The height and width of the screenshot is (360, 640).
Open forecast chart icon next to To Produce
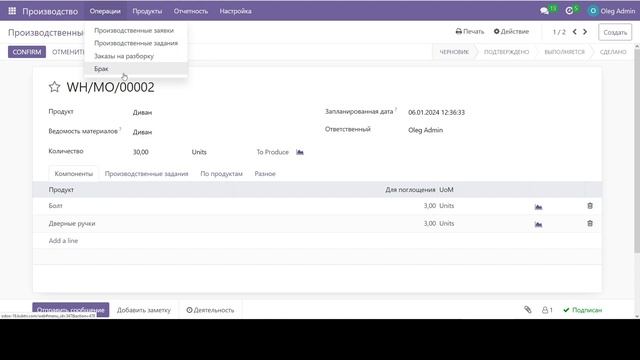pyautogui.click(x=300, y=152)
